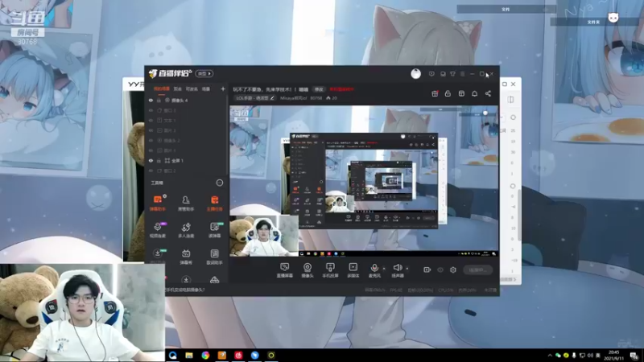The height and width of the screenshot is (362, 644).
Task: Hide the 摄像头 4 source
Action: 151,100
